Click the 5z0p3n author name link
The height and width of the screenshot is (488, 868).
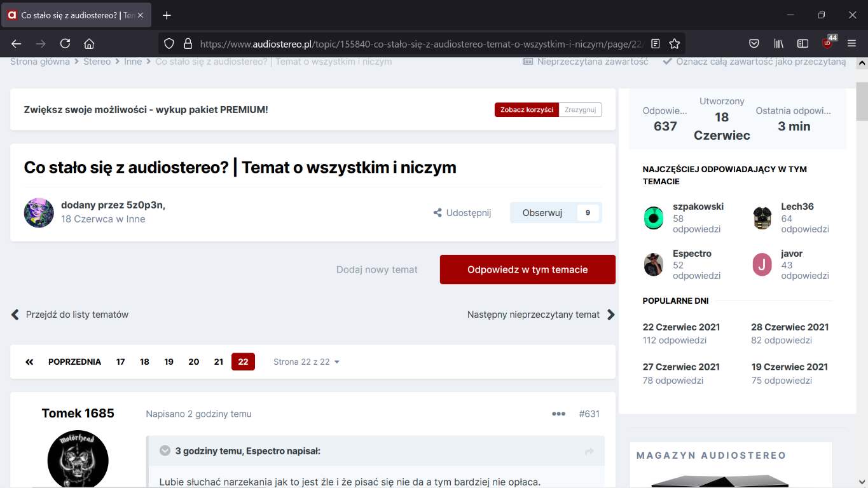click(146, 205)
